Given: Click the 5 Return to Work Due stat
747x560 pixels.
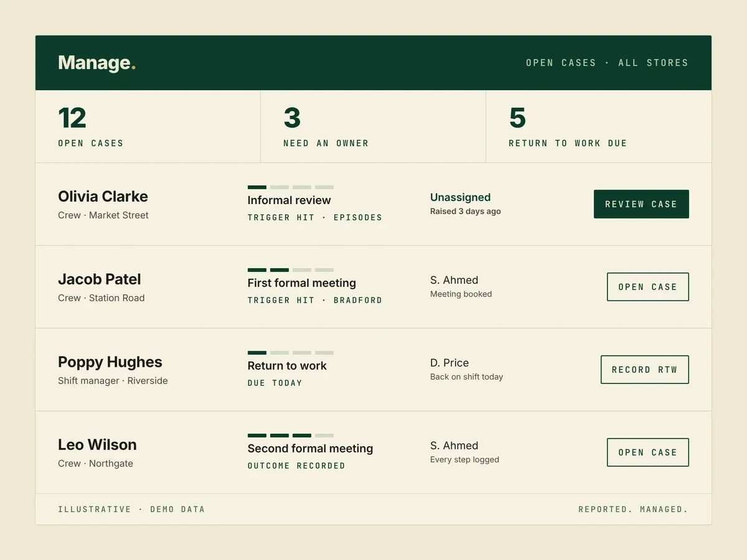Looking at the screenshot, I should point(599,126).
